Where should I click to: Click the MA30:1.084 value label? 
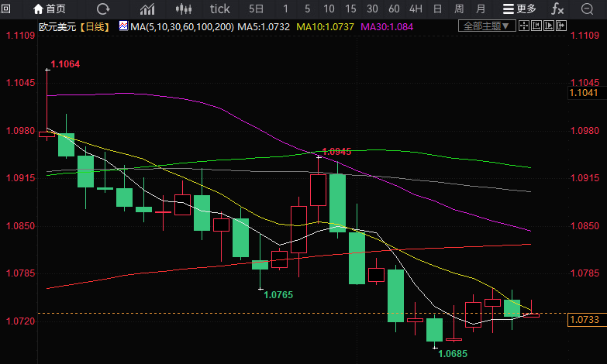387,26
